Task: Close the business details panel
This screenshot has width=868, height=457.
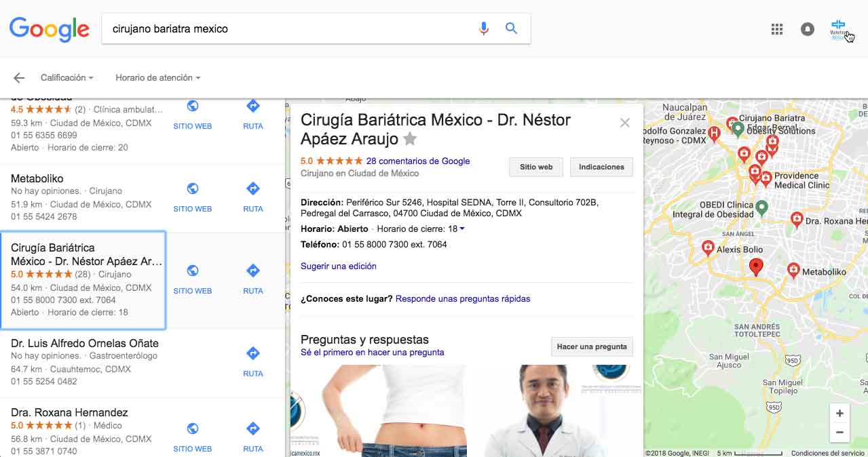Action: tap(625, 123)
